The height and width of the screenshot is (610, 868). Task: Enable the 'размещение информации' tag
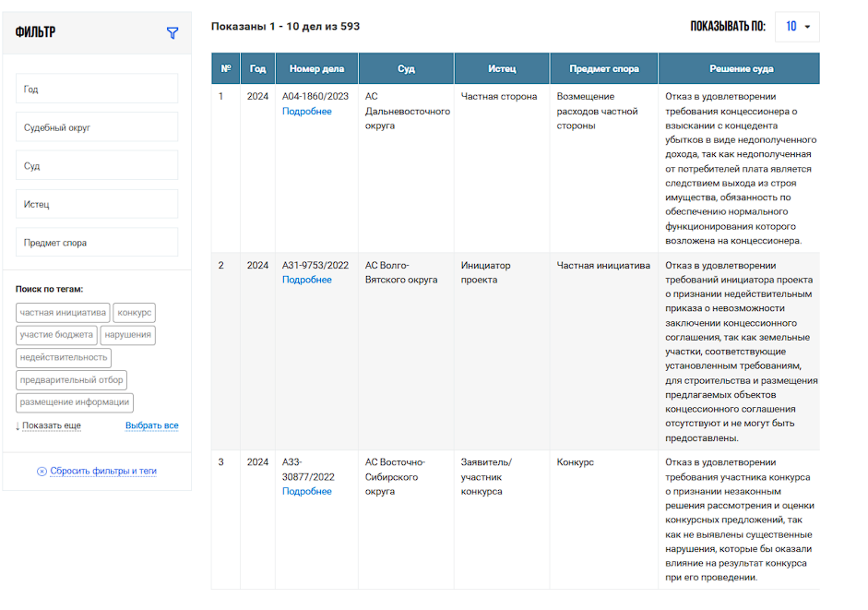pos(75,402)
